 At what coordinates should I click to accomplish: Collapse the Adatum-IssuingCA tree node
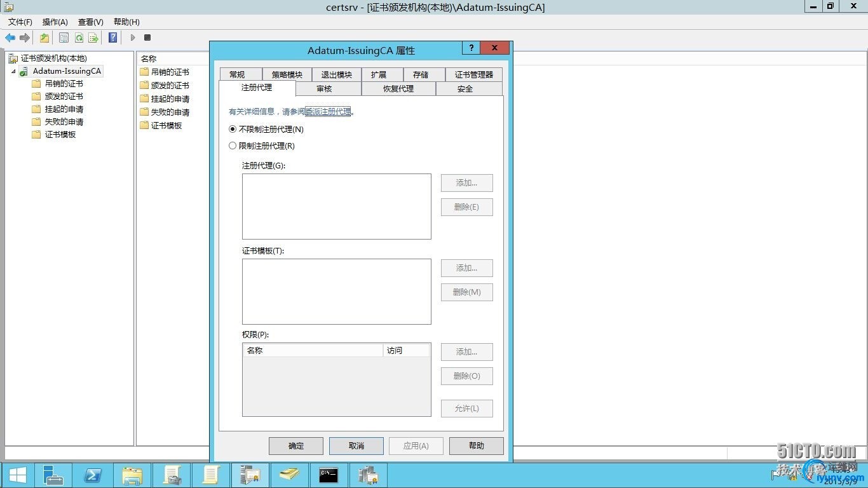point(13,71)
